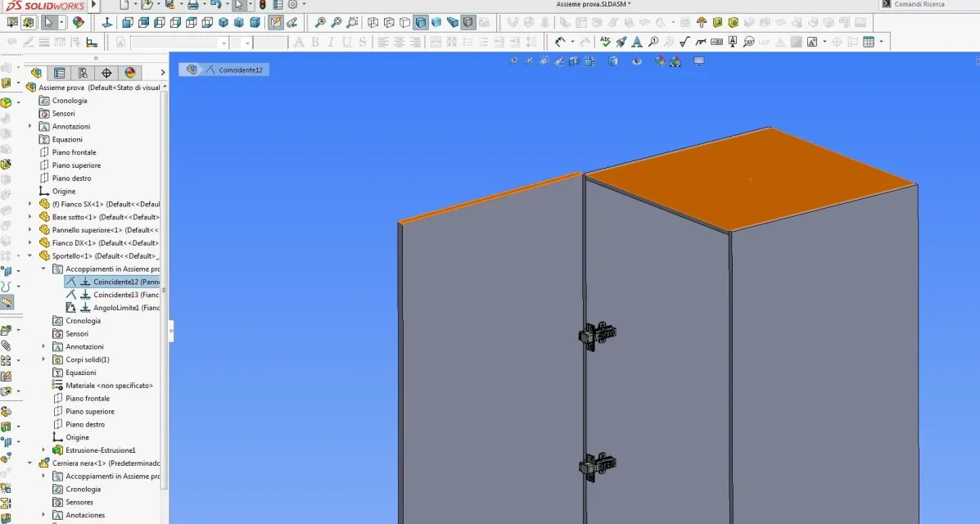Select the Surface Finish symbol tool
The height and width of the screenshot is (524, 980).
coord(685,42)
